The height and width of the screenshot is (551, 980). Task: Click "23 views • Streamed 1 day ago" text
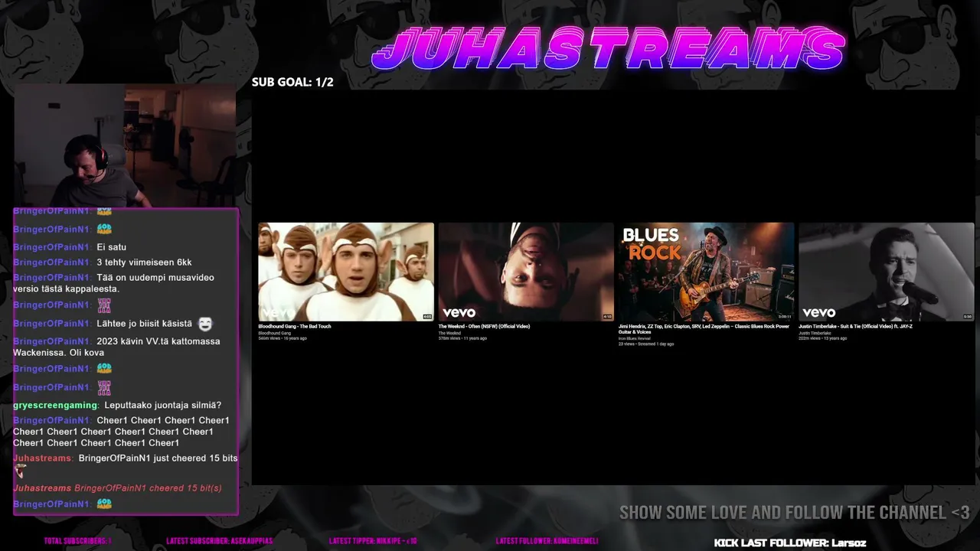[646, 344]
